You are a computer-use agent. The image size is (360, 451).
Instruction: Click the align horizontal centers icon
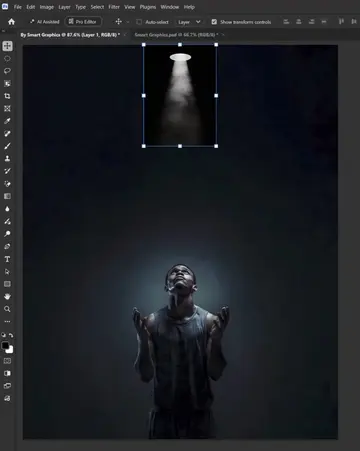tap(299, 22)
